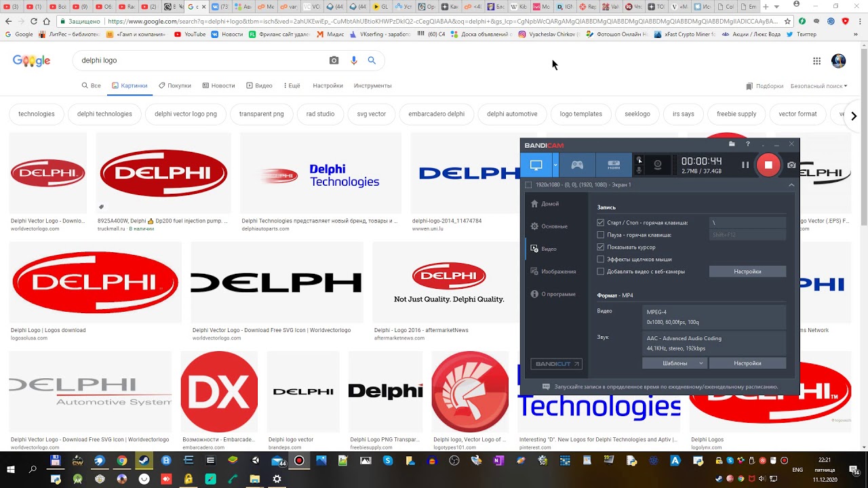Bookmark this page with the star

787,21
